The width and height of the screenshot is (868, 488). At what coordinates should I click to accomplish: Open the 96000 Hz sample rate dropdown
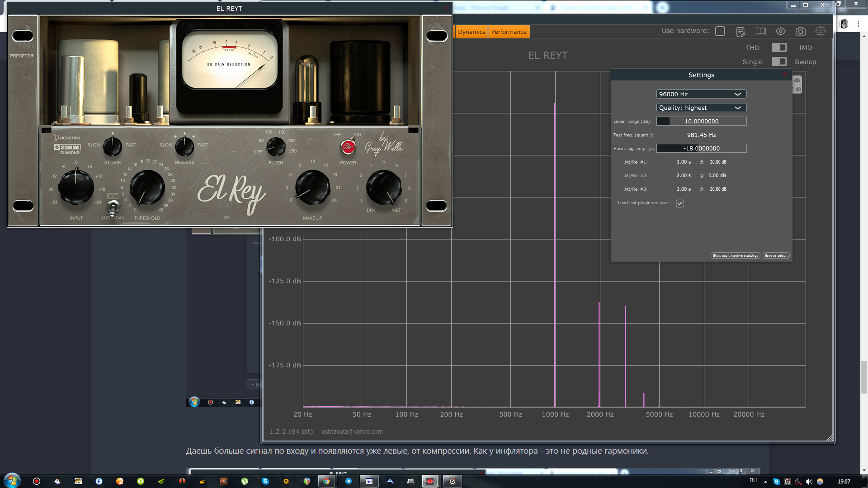(701, 94)
